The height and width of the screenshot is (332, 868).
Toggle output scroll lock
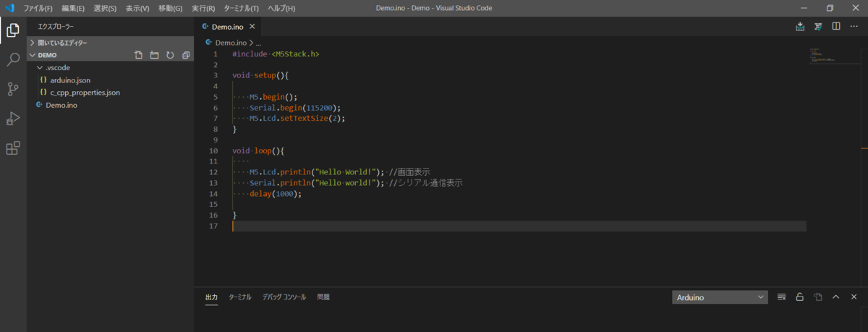pos(800,297)
